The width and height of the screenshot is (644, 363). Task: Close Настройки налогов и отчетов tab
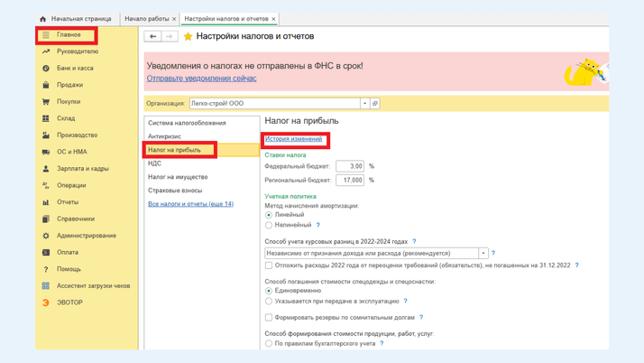tap(273, 19)
